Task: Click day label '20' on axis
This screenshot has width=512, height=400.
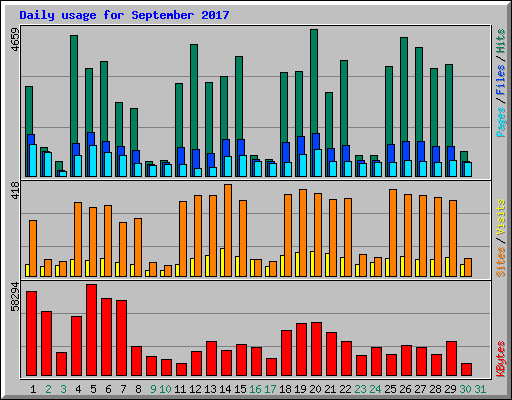Action: pyautogui.click(x=315, y=389)
